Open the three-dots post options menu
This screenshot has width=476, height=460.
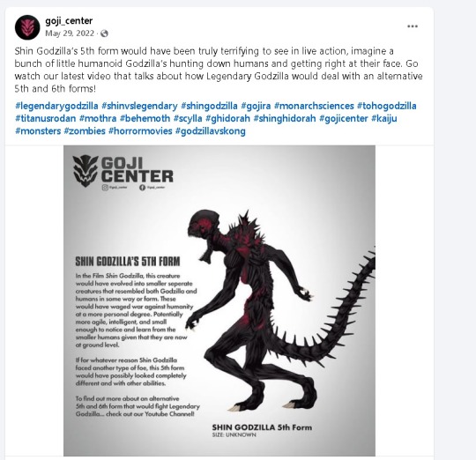413,26
